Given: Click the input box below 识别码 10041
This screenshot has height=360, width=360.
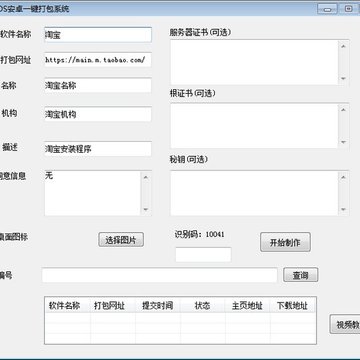Looking at the screenshot, I should [203, 255].
